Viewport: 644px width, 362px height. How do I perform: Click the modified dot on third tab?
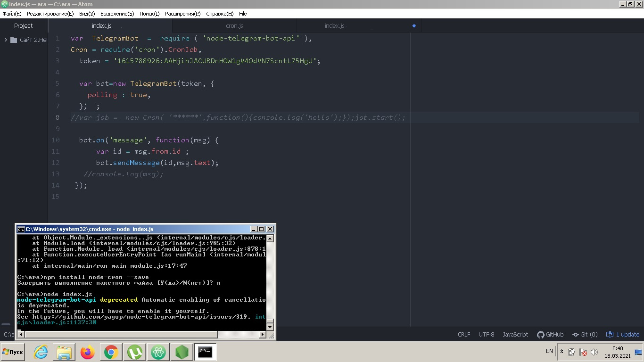tap(414, 26)
